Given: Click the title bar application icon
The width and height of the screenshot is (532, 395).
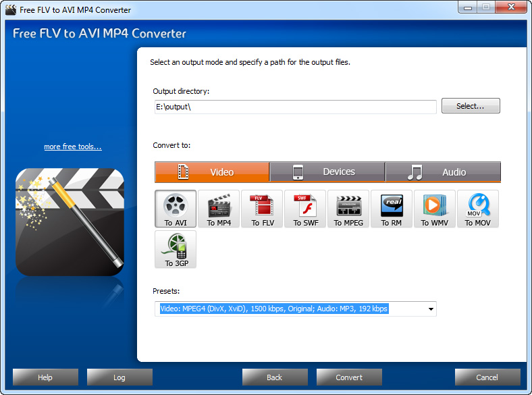Looking at the screenshot, I should (x=11, y=10).
